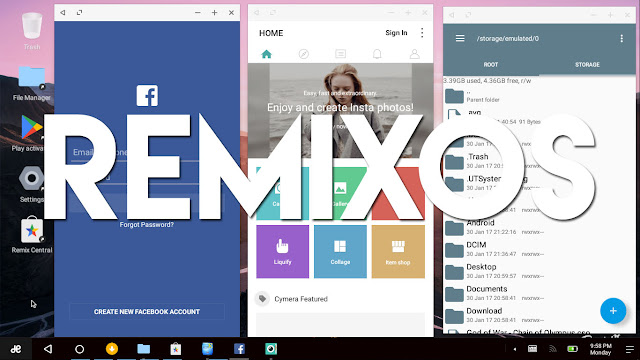Open Android folder
This screenshot has height=360, width=640.
click(x=539, y=227)
